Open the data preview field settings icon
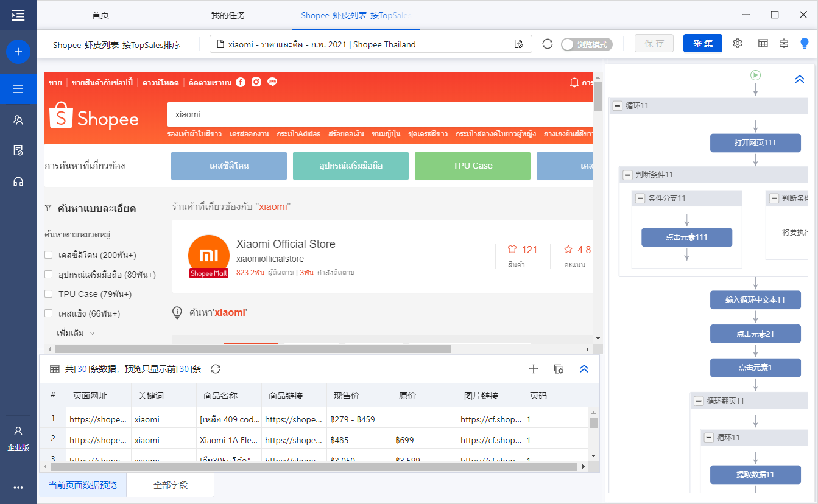818x504 pixels. [559, 369]
